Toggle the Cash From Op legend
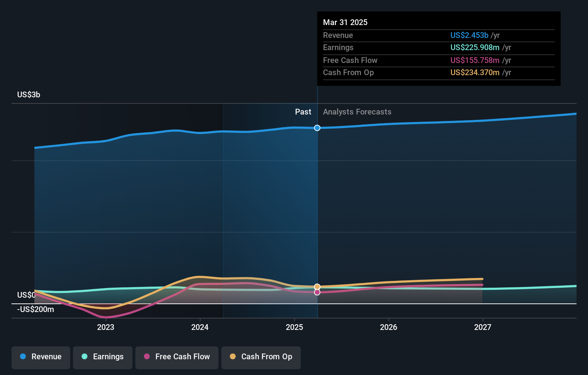This screenshot has height=375, width=588. coord(261,357)
